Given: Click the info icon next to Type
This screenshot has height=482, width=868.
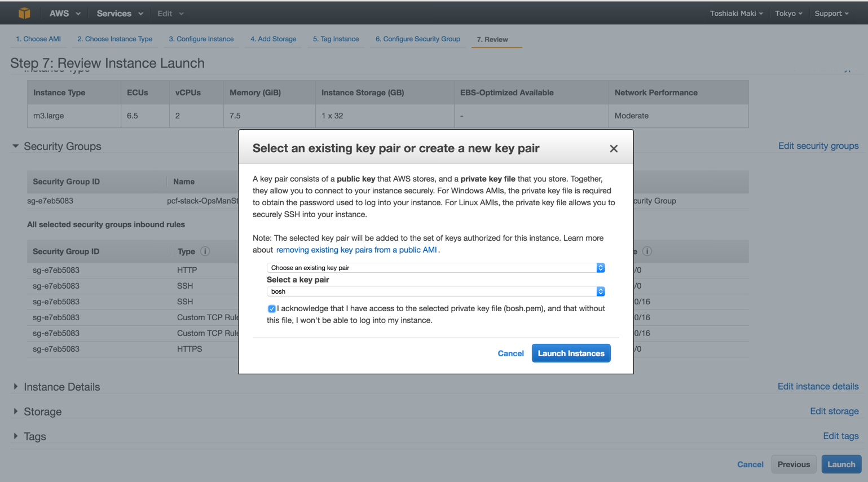Looking at the screenshot, I should (205, 251).
